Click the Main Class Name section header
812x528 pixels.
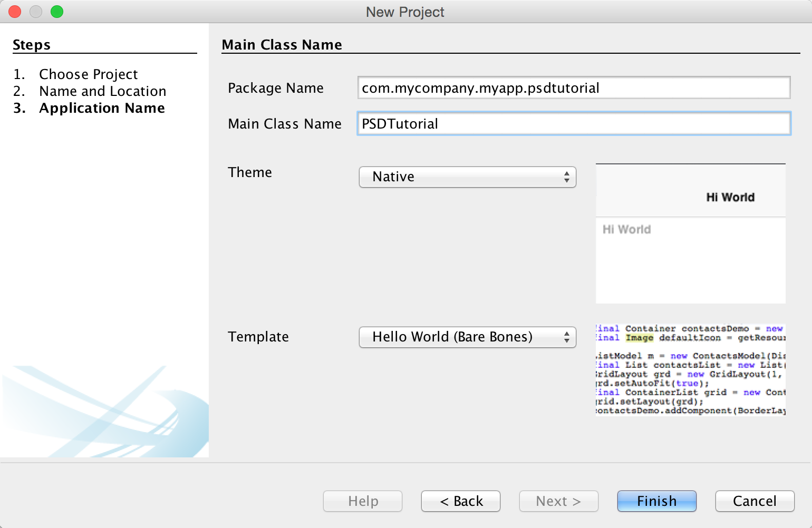282,45
